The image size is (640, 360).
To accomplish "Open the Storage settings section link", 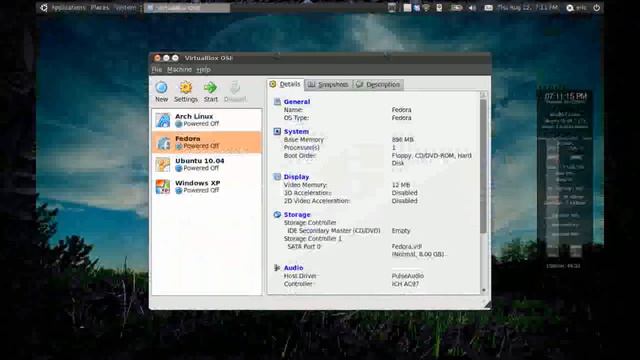I will 297,214.
